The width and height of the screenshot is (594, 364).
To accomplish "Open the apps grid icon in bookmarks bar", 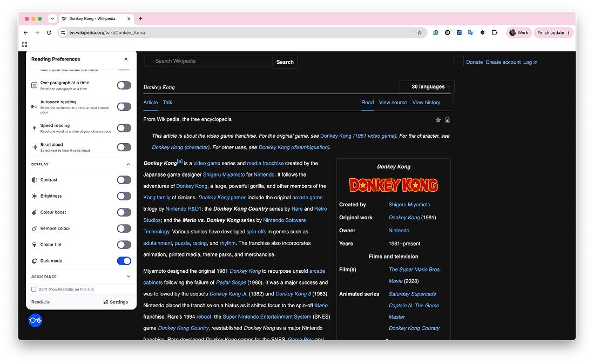I will (25, 44).
